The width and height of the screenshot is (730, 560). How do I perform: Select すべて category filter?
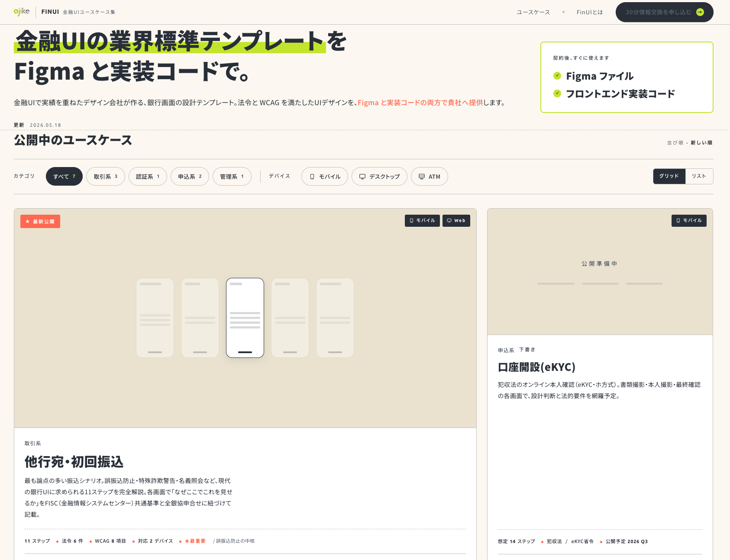coord(64,177)
